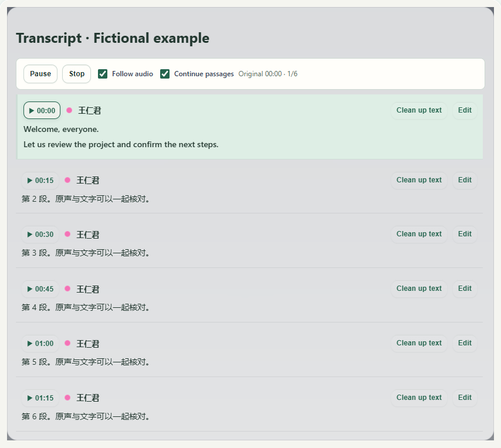Click the pink speaker dot at 00:30

click(67, 234)
